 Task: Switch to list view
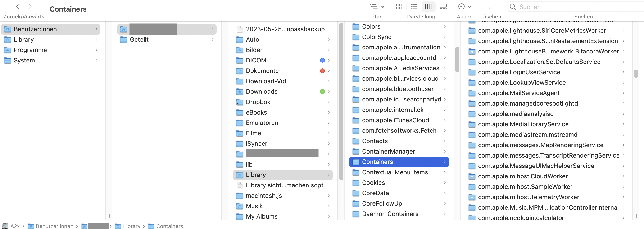[x=414, y=6]
